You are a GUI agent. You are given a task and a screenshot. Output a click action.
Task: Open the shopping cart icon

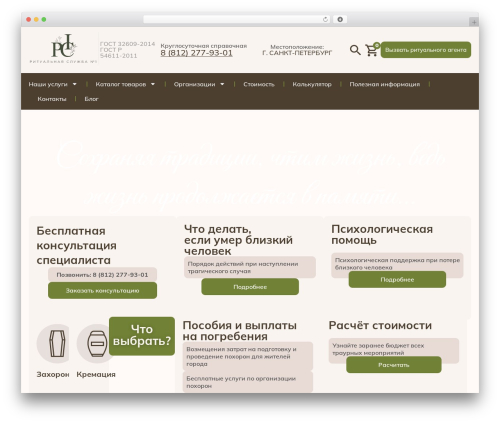click(x=372, y=50)
